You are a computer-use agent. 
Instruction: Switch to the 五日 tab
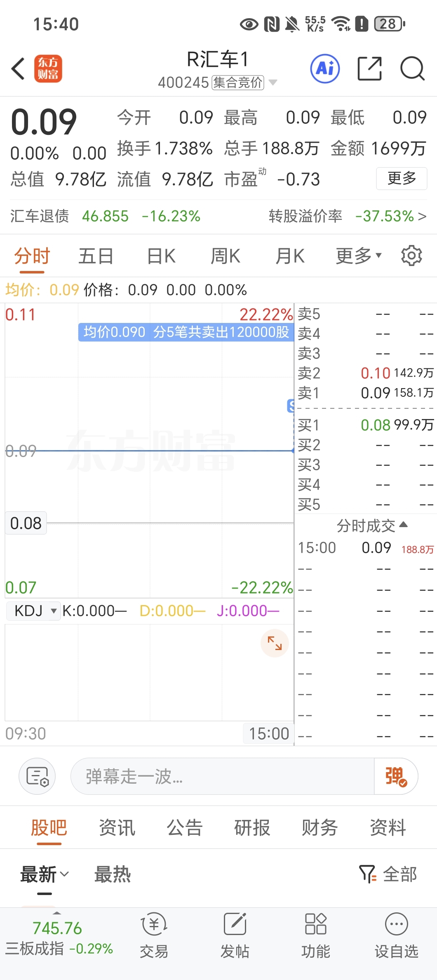click(x=96, y=256)
